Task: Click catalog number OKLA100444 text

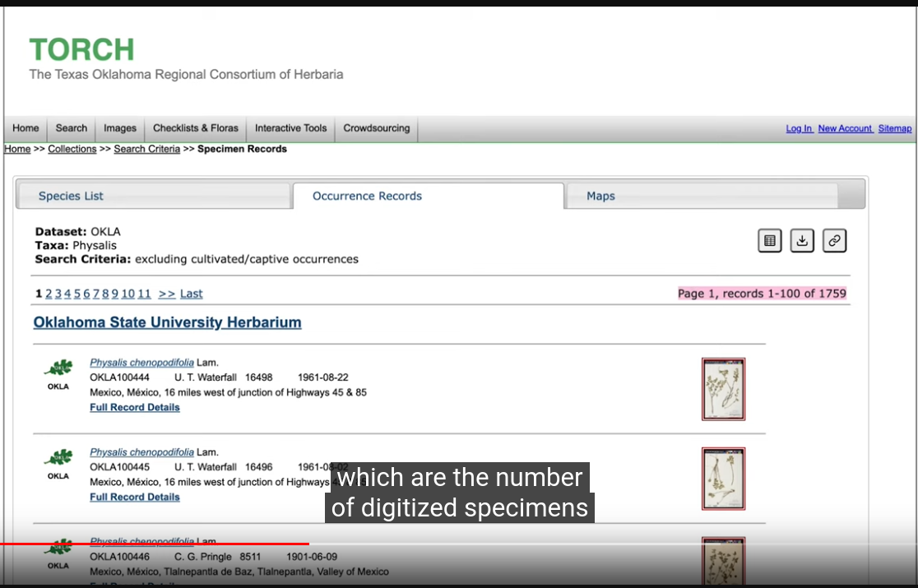Action: 119,377
